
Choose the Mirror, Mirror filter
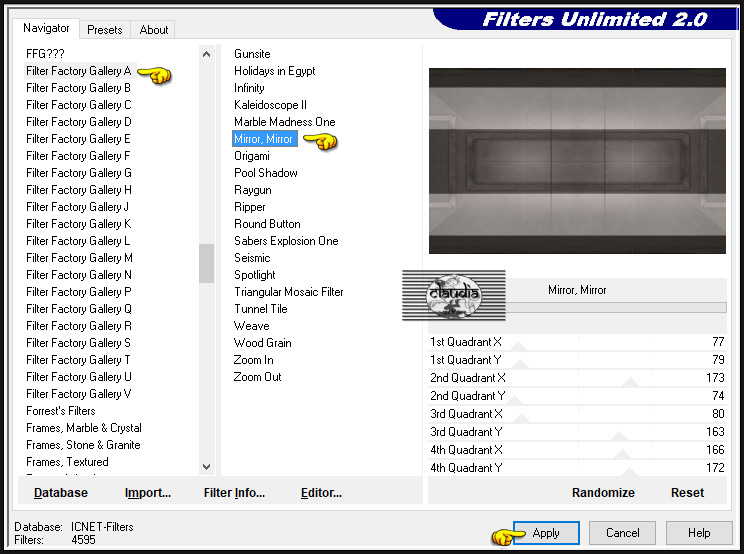point(264,139)
